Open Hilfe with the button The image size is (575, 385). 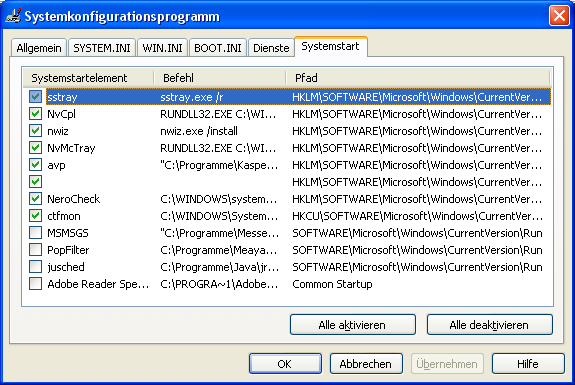click(x=528, y=364)
